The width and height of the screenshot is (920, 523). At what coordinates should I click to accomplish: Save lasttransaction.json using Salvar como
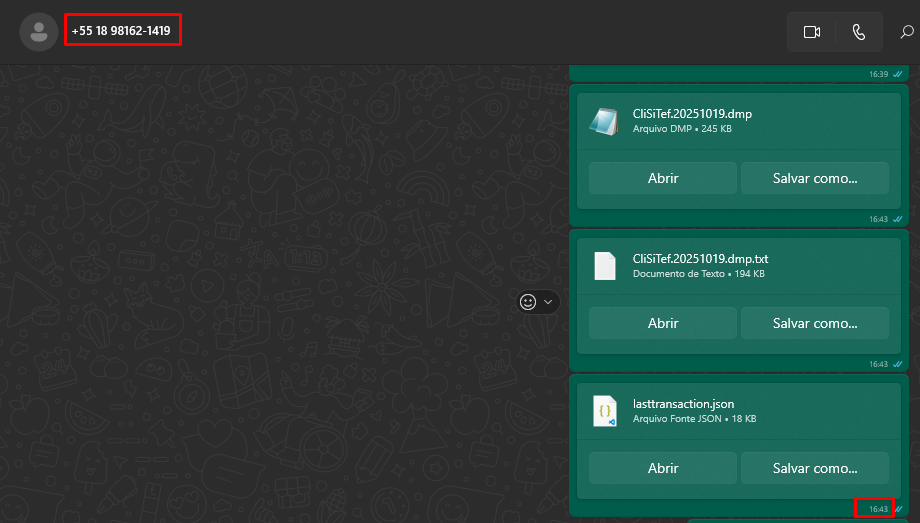tap(814, 468)
